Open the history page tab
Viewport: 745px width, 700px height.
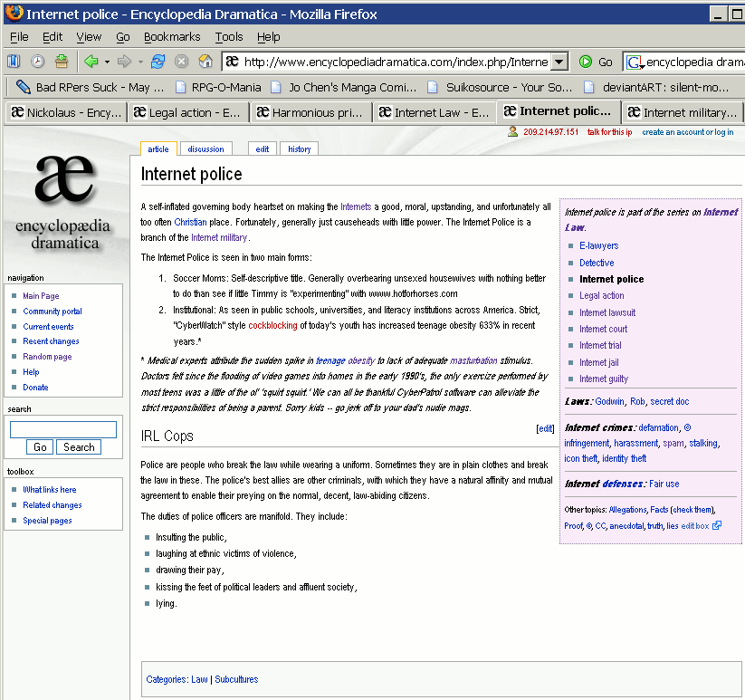click(300, 149)
